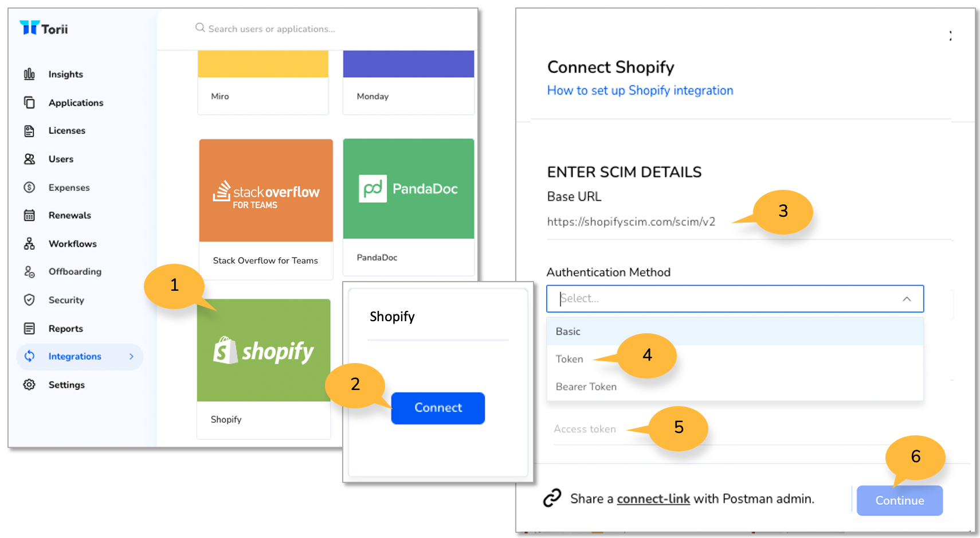Click the Reports sidebar icon
The image size is (980, 538).
coord(29,329)
